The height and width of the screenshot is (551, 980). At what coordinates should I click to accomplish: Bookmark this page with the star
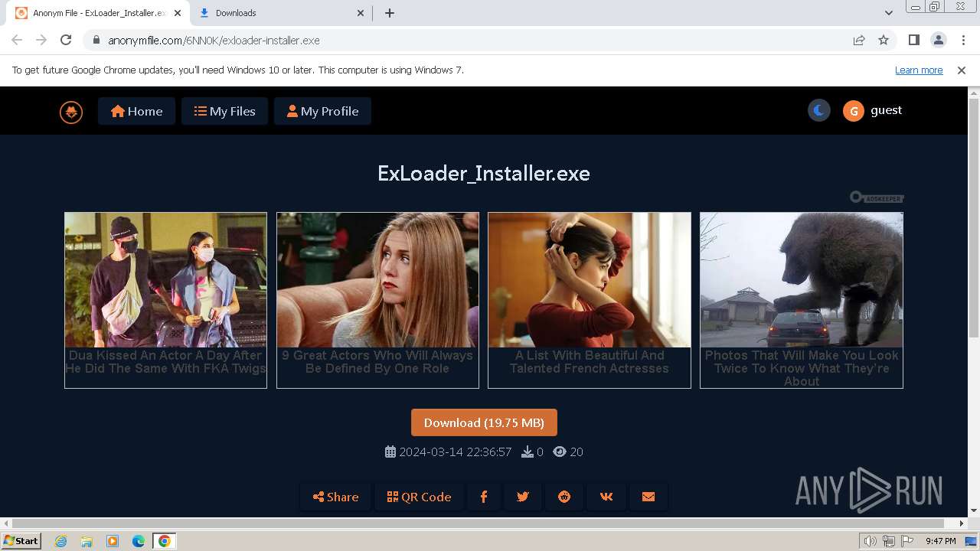884,40
